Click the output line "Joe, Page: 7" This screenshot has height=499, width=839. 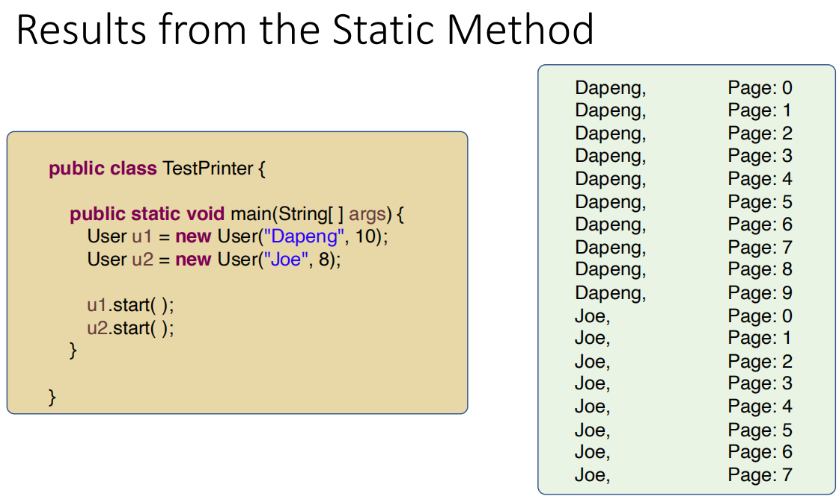click(x=683, y=474)
